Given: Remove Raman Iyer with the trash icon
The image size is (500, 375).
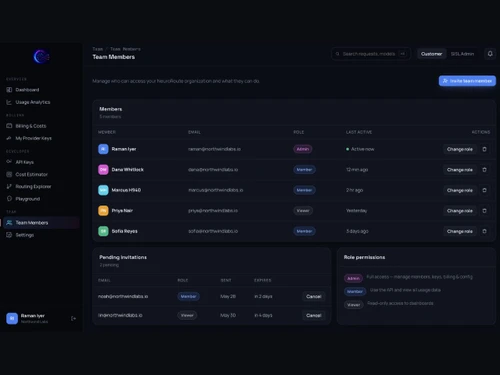Looking at the screenshot, I should (x=484, y=149).
